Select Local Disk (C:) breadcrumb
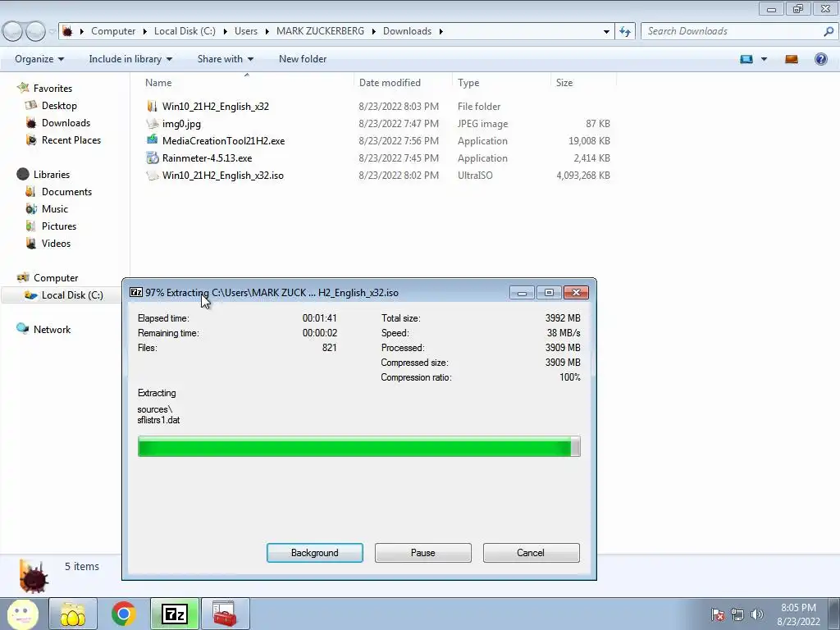Viewport: 840px width, 630px height. (x=185, y=31)
